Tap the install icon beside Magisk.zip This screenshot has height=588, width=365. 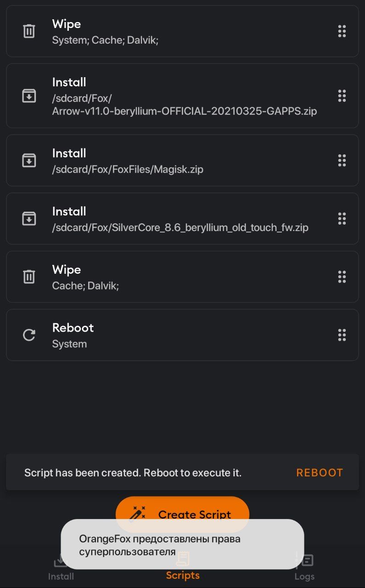click(29, 160)
